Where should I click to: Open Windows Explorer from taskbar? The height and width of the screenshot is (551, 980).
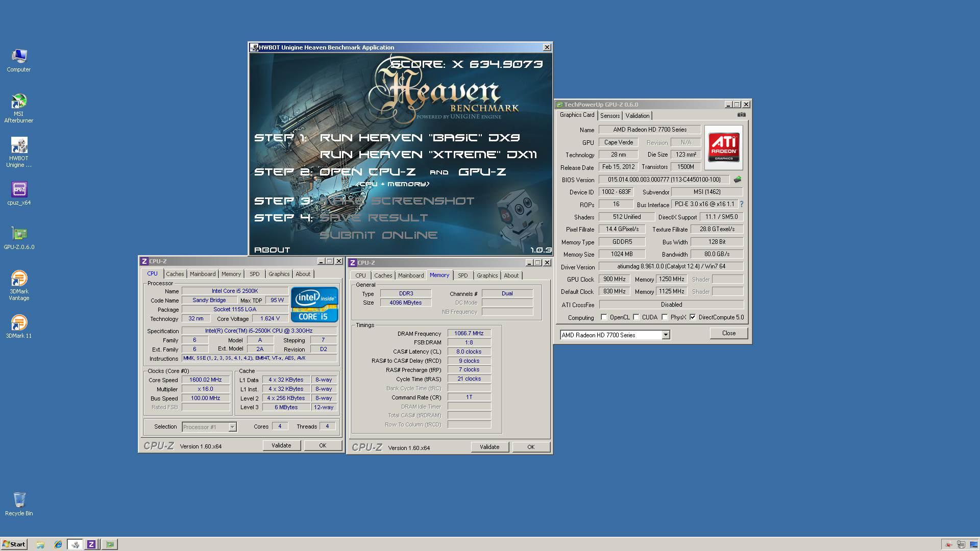(40, 544)
